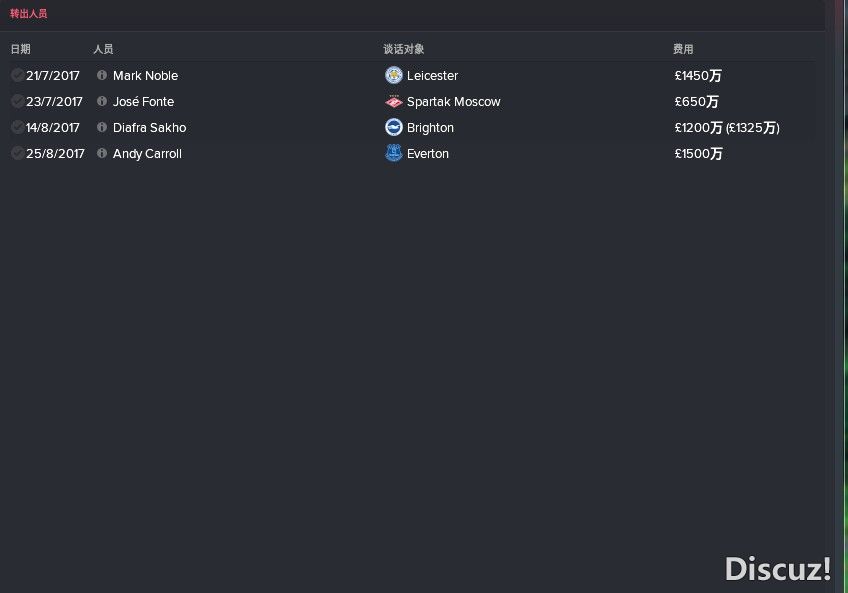This screenshot has height=593, width=848.
Task: Click the Spartak Moscow club badge
Action: click(x=394, y=101)
